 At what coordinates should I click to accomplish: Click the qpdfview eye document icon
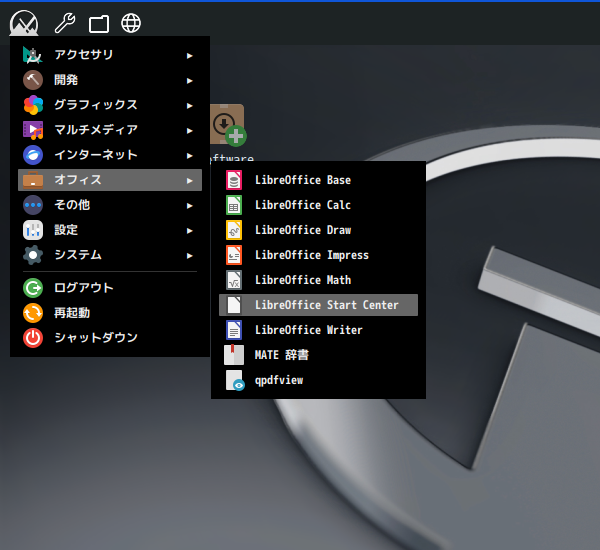pyautogui.click(x=235, y=380)
